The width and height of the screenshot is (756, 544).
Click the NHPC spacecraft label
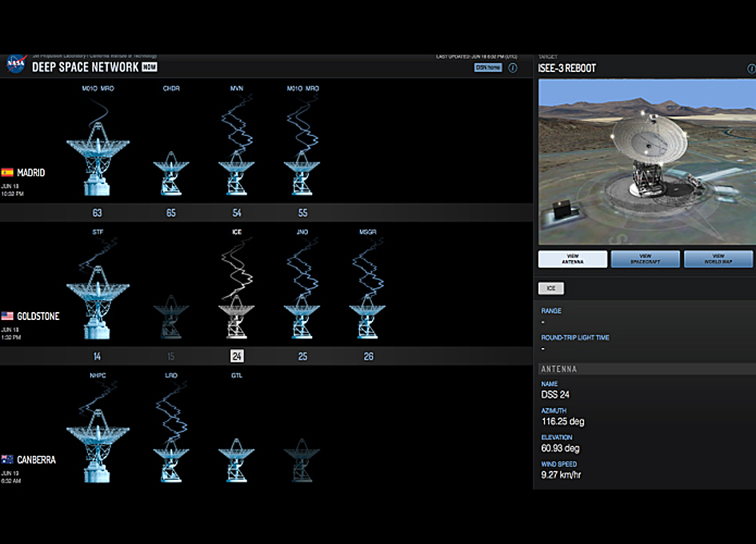98,375
